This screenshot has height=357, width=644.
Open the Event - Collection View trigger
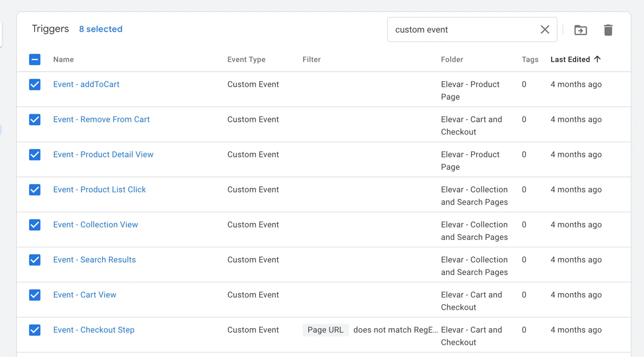(95, 225)
